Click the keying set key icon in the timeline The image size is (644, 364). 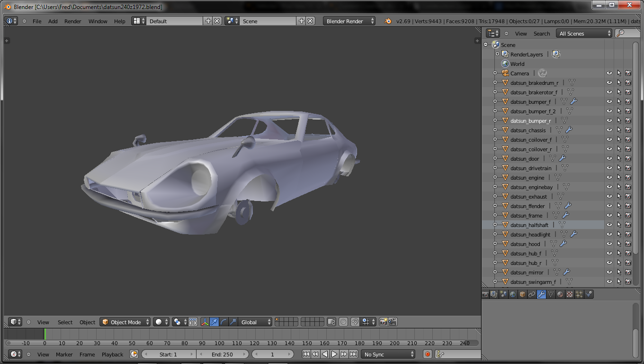tap(440, 354)
